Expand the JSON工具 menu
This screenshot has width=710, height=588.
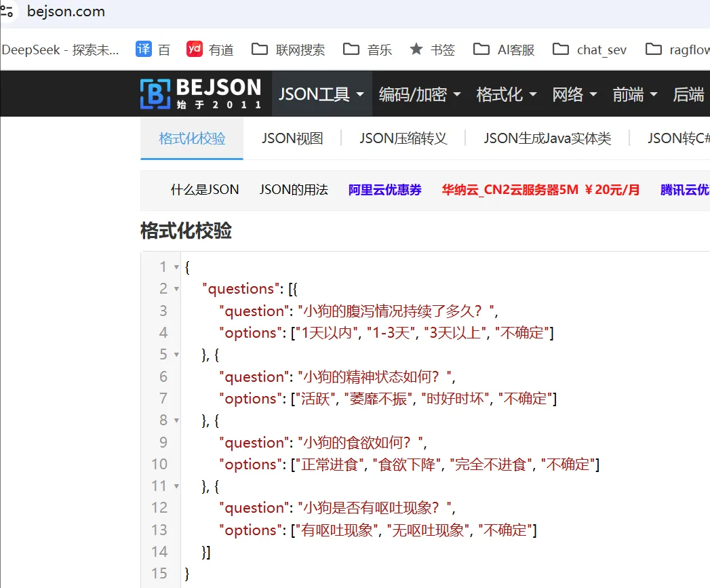tap(321, 94)
